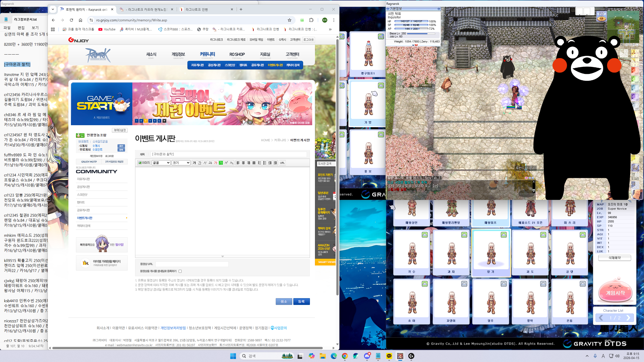Viewport: 644px width, 362px height.
Task: Expand the hidden bookmarks chevron
Action: [330, 29]
